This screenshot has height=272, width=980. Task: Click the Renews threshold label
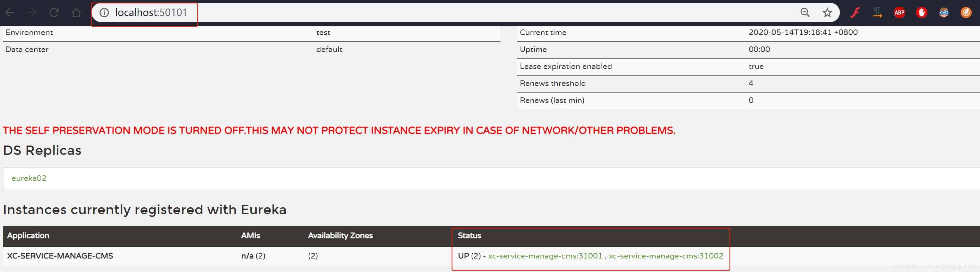coord(552,83)
